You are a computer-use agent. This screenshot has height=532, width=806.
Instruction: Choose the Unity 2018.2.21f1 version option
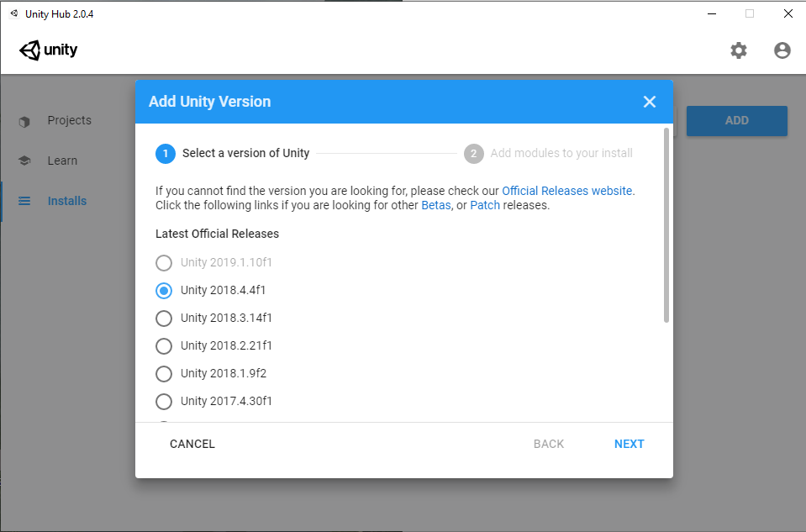tap(164, 345)
